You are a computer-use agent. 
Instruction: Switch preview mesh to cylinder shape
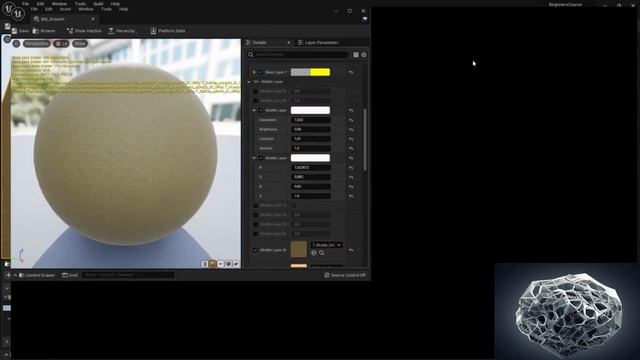coord(205,264)
